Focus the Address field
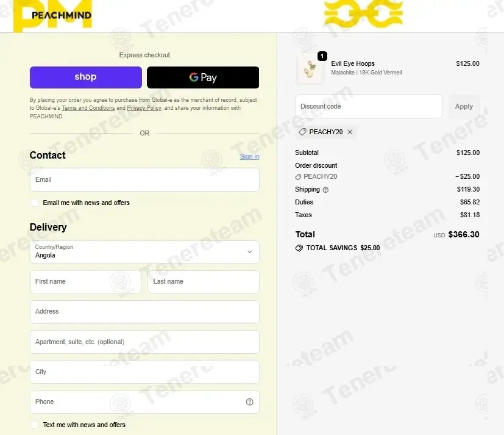This screenshot has height=435, width=504. pos(144,312)
